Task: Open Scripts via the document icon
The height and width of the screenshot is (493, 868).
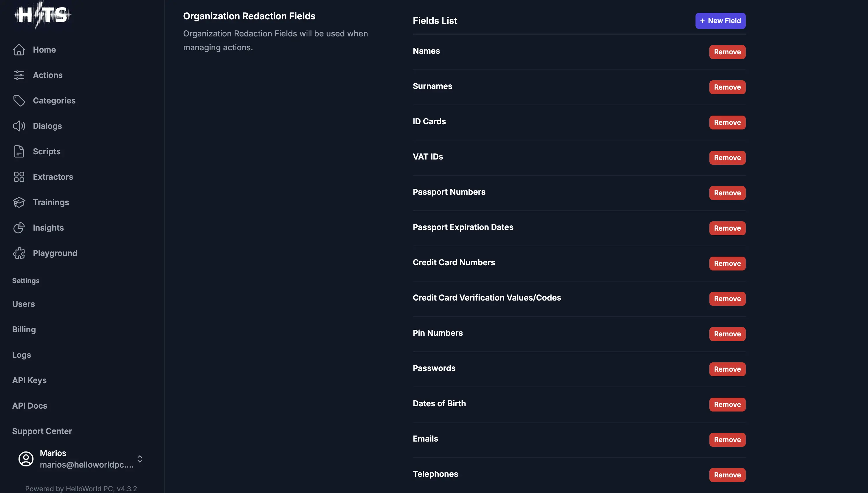Action: 19,151
